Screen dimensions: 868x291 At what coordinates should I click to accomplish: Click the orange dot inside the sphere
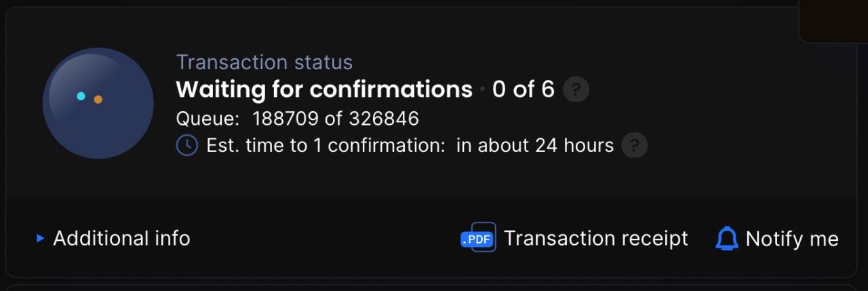pyautogui.click(x=98, y=99)
